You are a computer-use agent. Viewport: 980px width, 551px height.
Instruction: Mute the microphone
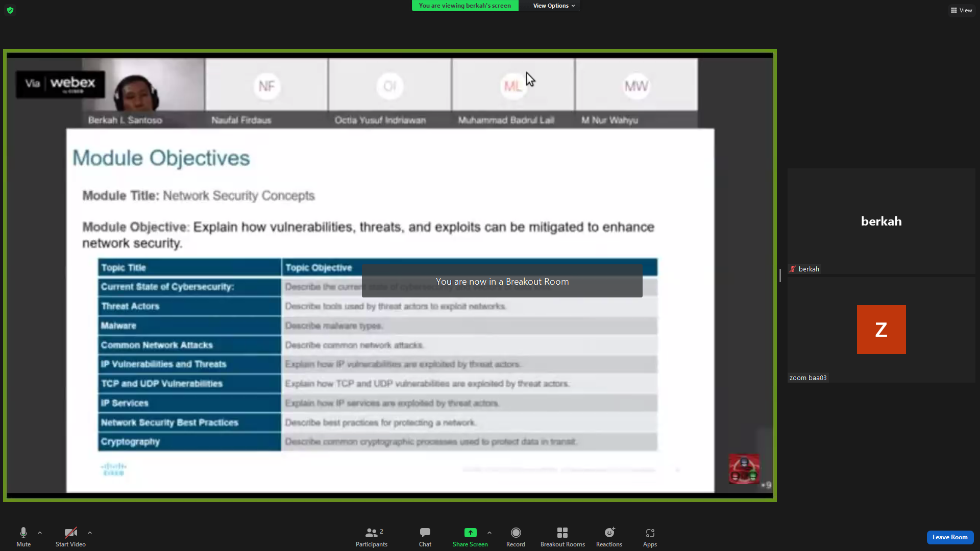[x=23, y=537]
